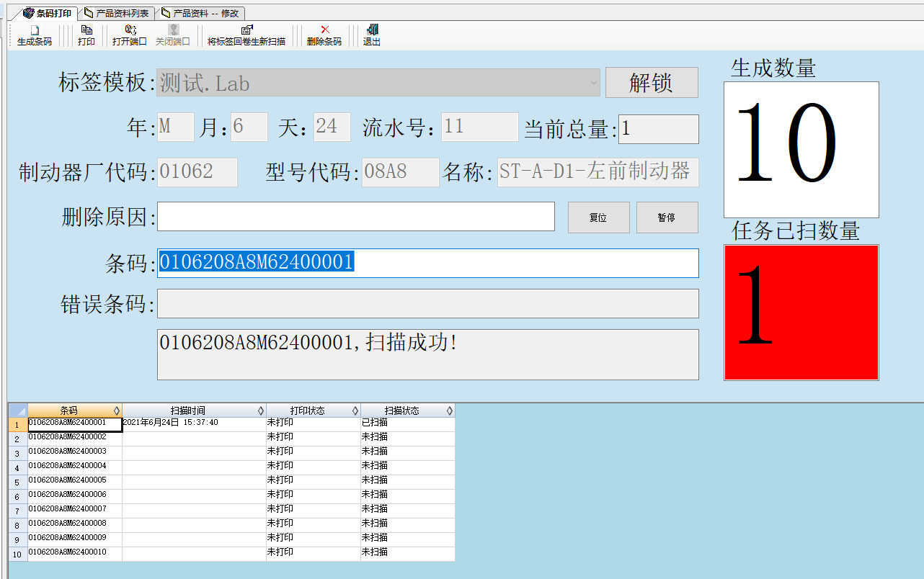
Task: Switch to the 产品资料列表 tab
Action: pos(116,13)
